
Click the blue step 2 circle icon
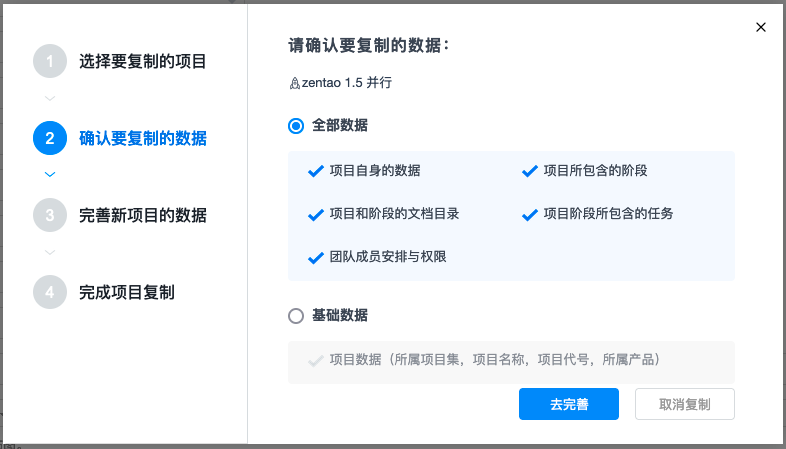pyautogui.click(x=50, y=138)
